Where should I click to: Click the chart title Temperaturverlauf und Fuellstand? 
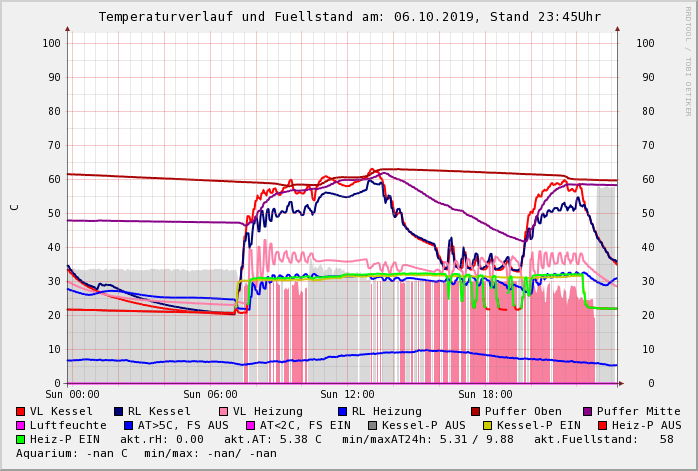click(349, 17)
